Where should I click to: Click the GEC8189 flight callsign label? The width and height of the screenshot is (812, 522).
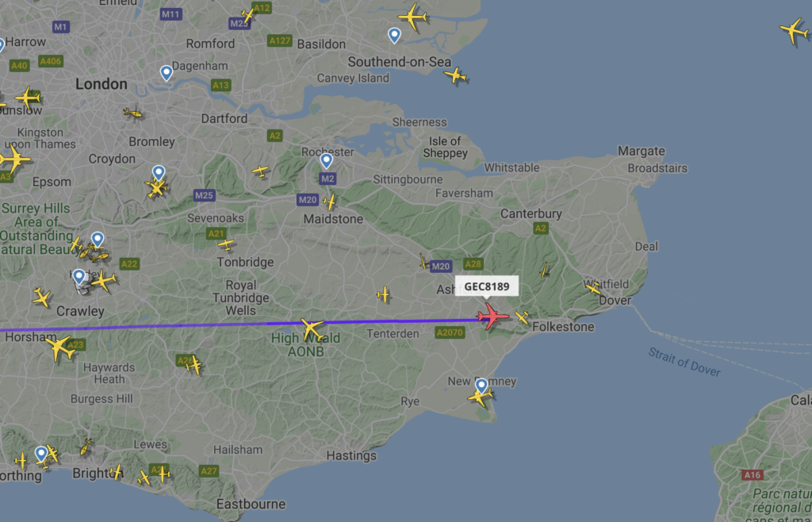click(x=486, y=286)
